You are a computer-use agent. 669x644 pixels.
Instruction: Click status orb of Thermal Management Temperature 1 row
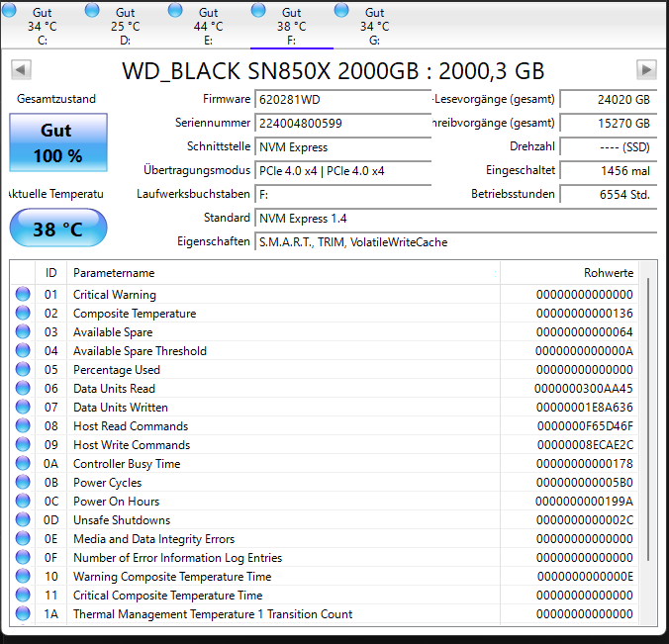point(23,613)
